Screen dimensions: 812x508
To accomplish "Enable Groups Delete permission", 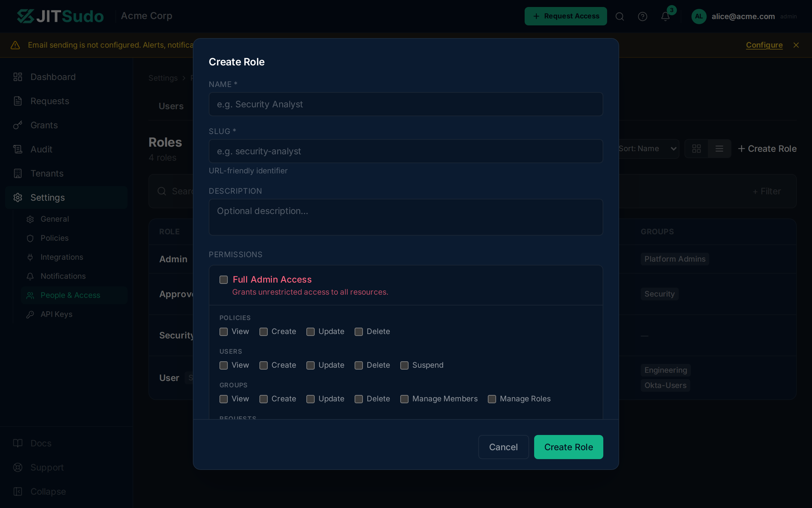I will click(359, 399).
